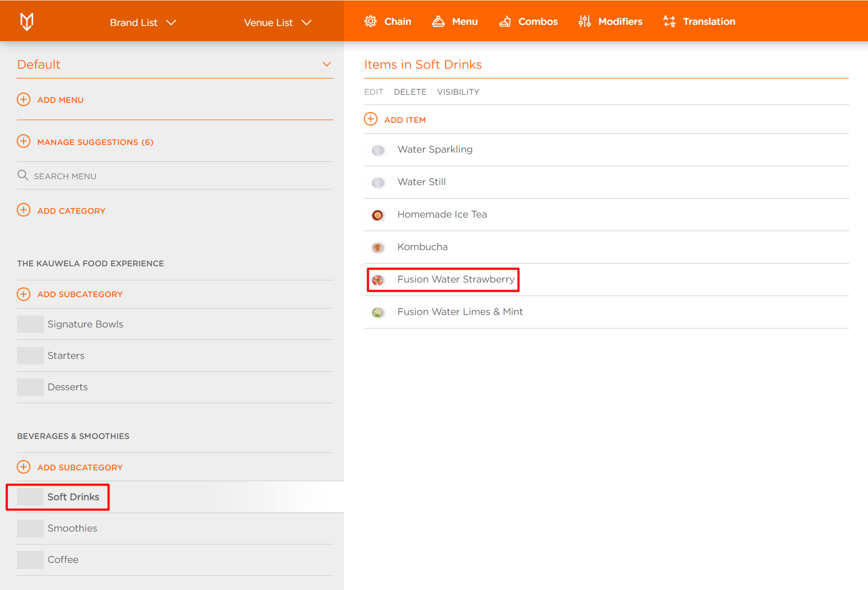The width and height of the screenshot is (868, 590).
Task: Click ADD SUBCATEGORY under Beverages & Smoothies
Action: [x=80, y=468]
